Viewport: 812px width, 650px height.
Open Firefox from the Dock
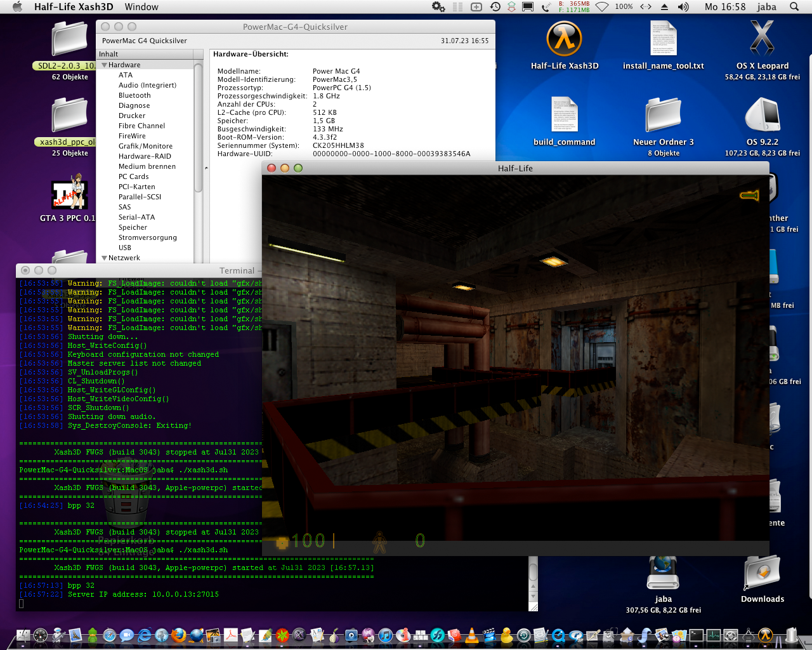coord(179,635)
